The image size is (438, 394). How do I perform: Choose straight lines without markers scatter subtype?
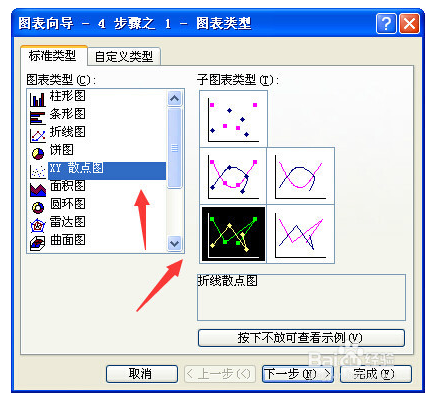tap(301, 234)
